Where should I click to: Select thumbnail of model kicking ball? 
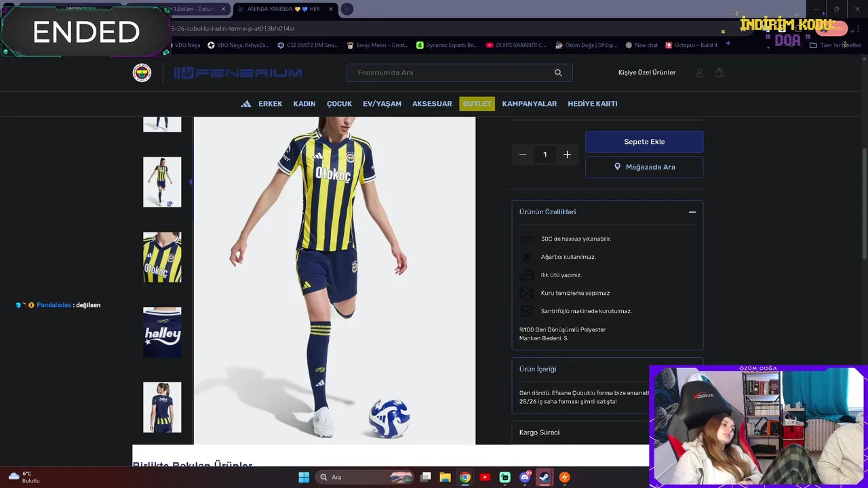(162, 182)
